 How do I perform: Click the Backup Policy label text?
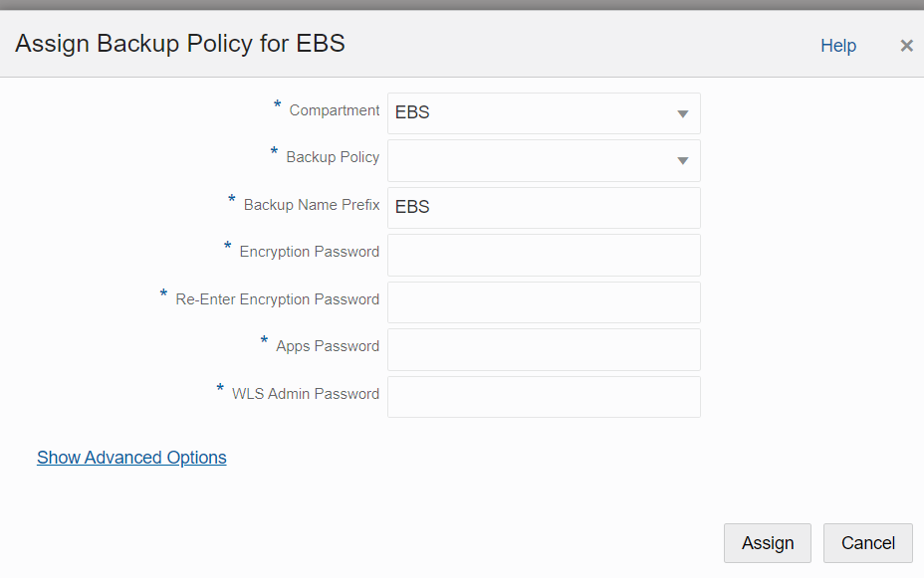tap(333, 157)
